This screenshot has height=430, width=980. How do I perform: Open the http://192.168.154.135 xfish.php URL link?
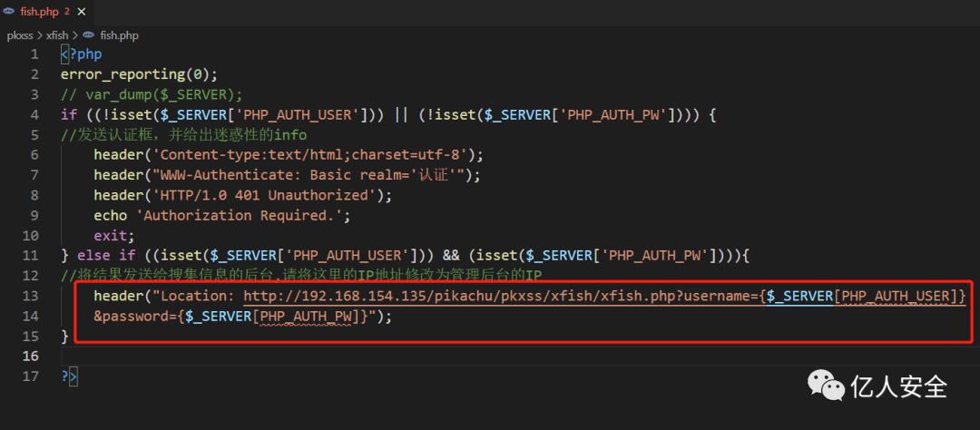605,297
